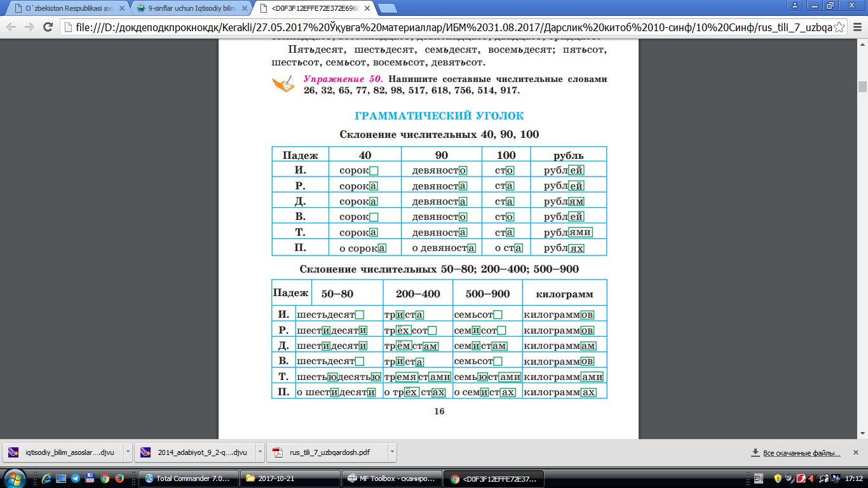The height and width of the screenshot is (488, 868).
Task: Close the downloads bar
Action: (857, 453)
